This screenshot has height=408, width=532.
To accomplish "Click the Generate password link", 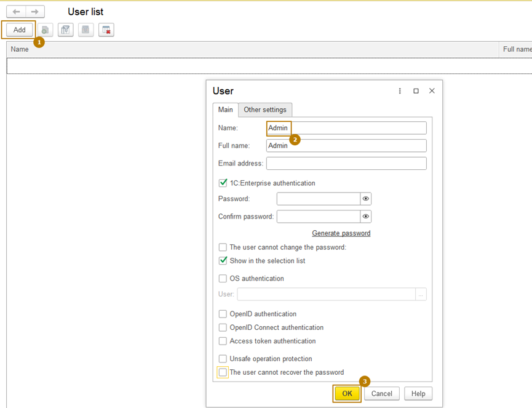I will pos(341,233).
